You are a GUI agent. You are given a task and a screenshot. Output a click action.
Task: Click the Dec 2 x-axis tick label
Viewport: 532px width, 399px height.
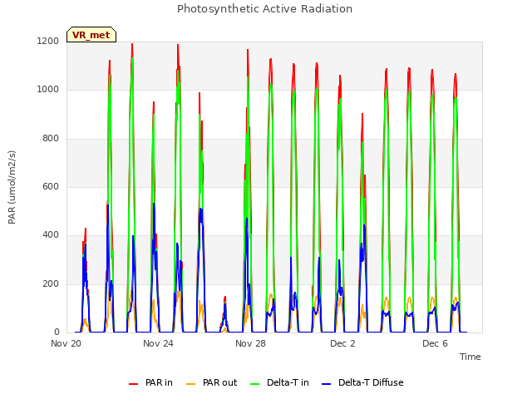click(342, 343)
